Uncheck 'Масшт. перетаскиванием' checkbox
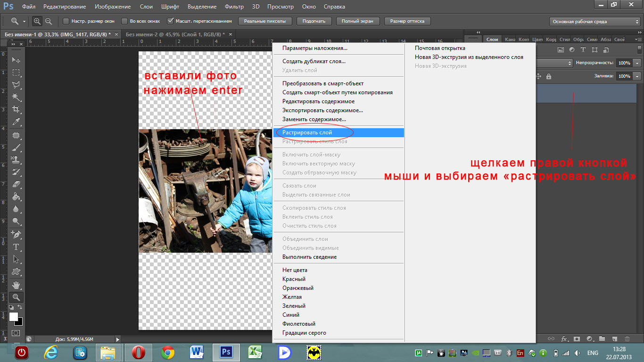Viewport: 644px width, 362px height. tap(170, 21)
